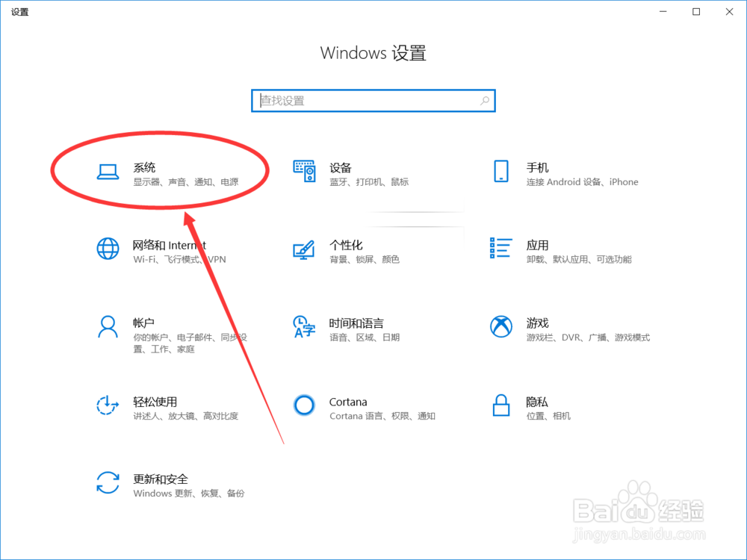Screen dimensions: 747x560
Task: Click description Windows 更新、恢复、备份
Action: coord(189,494)
